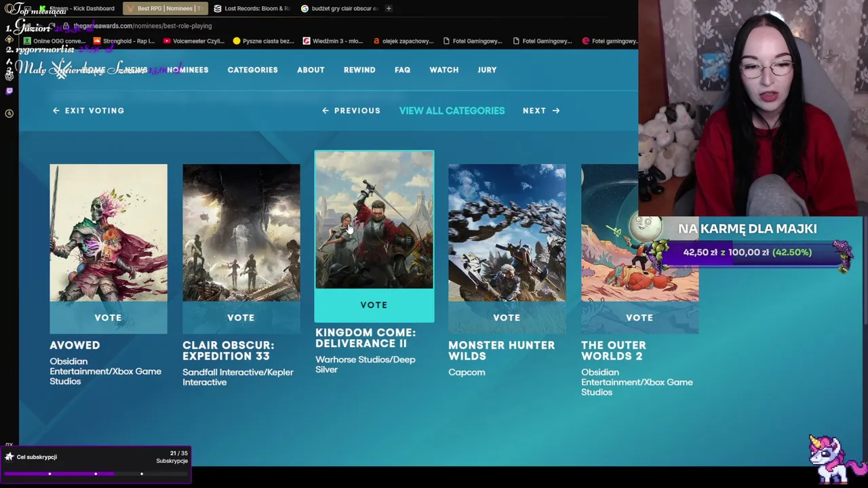Click Kingdom Come: Deliverance II cover art

click(374, 220)
